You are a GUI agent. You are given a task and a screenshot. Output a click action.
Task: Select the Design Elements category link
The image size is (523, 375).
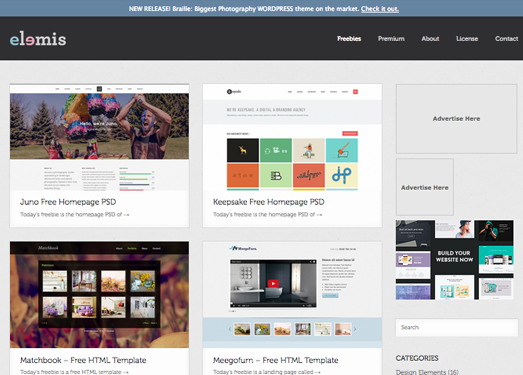pos(427,372)
